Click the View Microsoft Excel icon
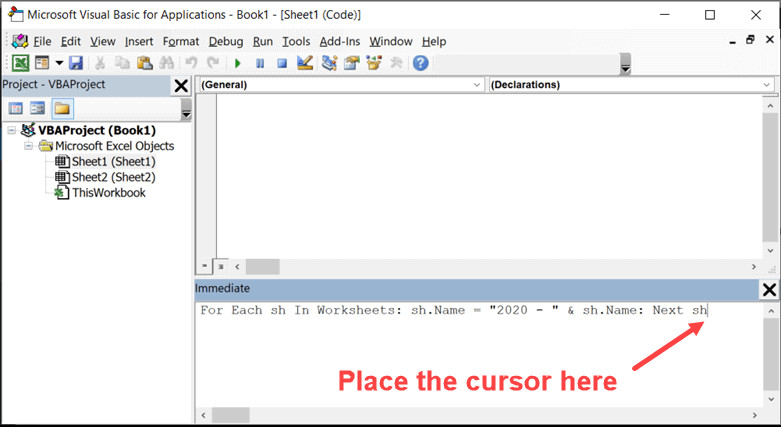 (x=19, y=63)
